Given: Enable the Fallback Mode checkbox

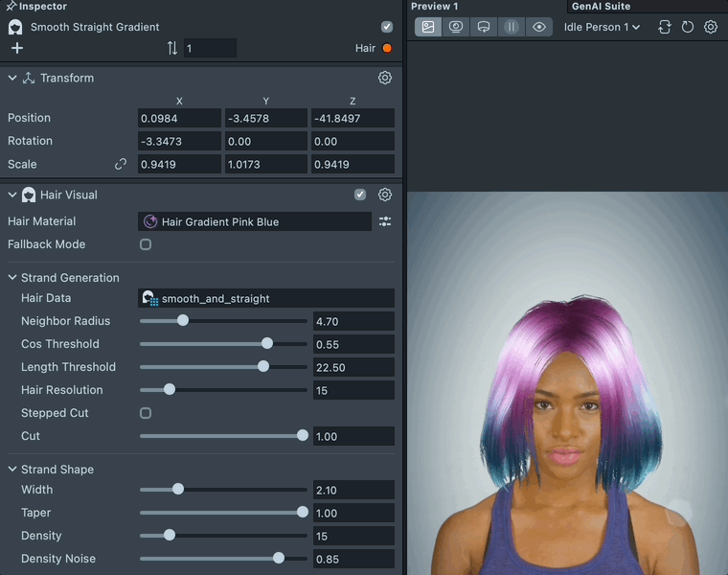Looking at the screenshot, I should tap(146, 244).
